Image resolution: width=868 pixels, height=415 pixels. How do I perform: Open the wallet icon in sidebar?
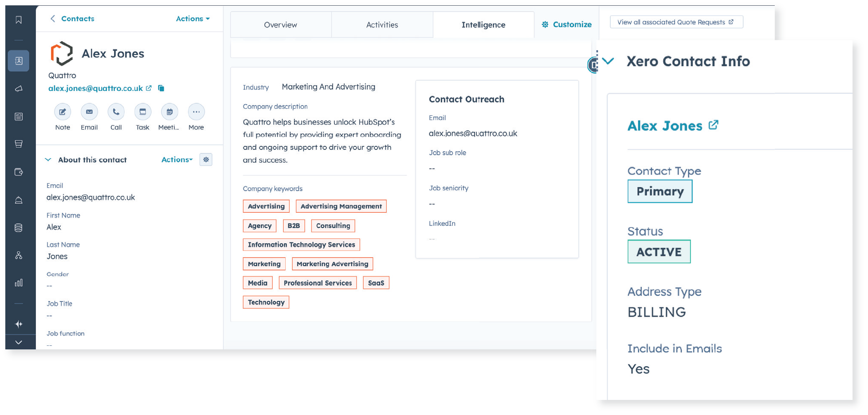click(x=19, y=172)
